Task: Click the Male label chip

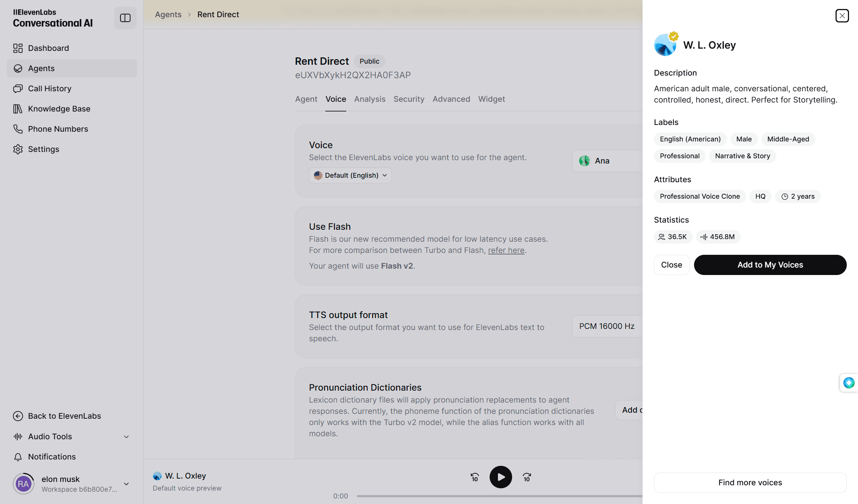Action: (x=744, y=139)
